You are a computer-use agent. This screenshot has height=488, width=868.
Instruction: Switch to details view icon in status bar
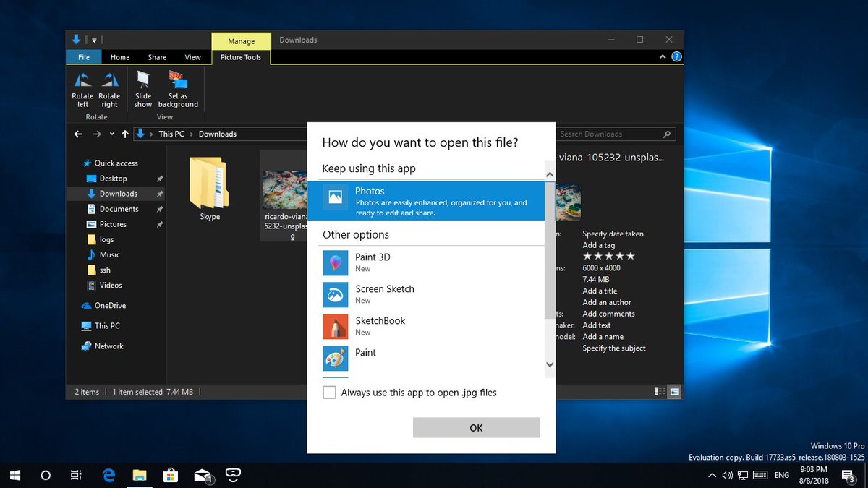[x=660, y=391]
